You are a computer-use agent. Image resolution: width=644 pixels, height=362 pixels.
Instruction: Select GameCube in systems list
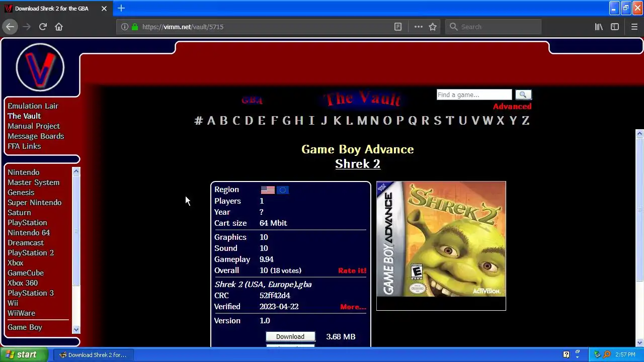pyautogui.click(x=26, y=273)
